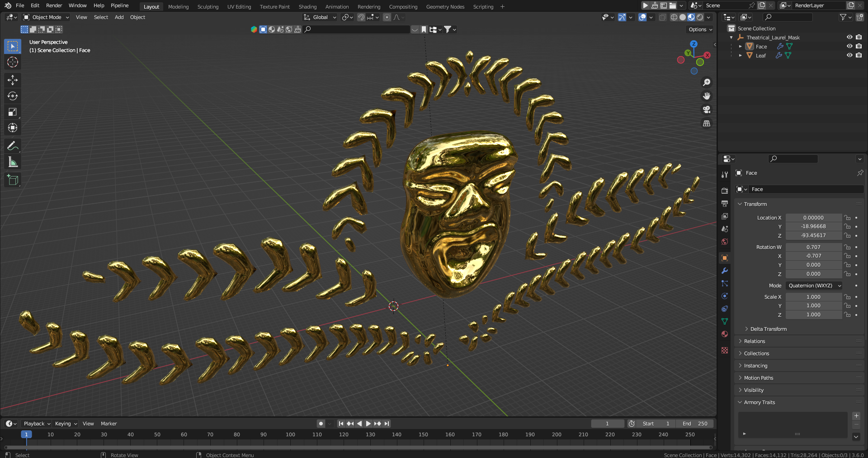Click the current frame number field

[607, 424]
